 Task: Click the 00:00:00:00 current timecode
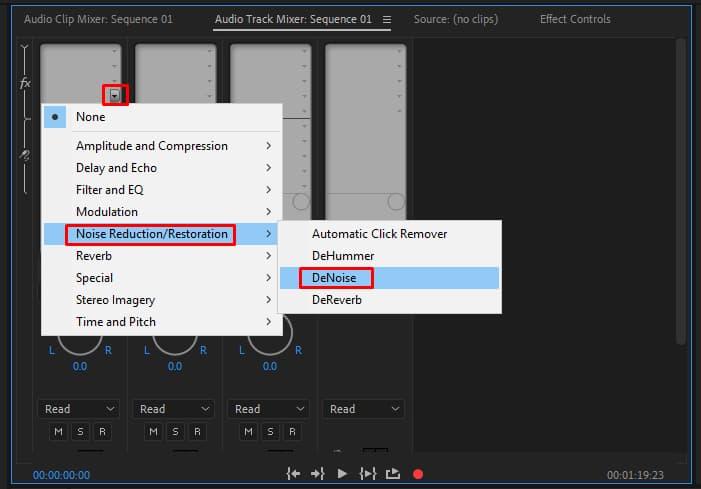(61, 475)
